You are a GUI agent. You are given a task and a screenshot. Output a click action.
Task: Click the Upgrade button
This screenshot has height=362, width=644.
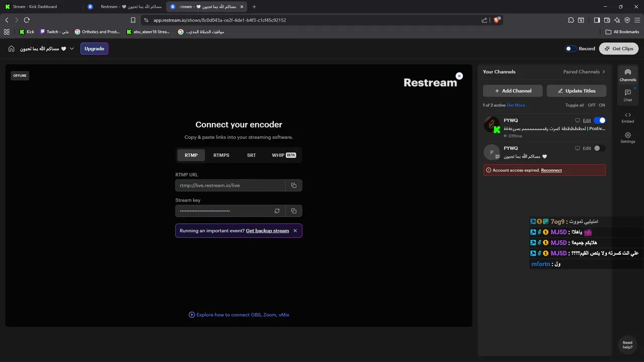pyautogui.click(x=94, y=49)
